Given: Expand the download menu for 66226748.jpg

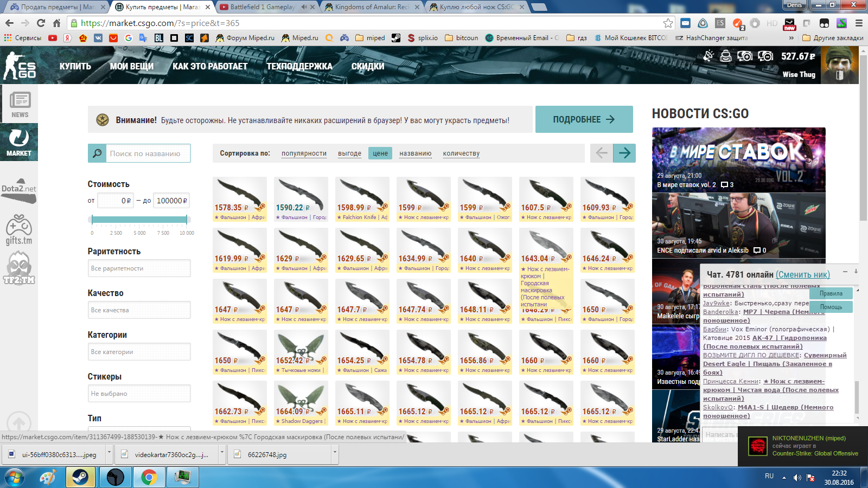Looking at the screenshot, I should tap(335, 454).
